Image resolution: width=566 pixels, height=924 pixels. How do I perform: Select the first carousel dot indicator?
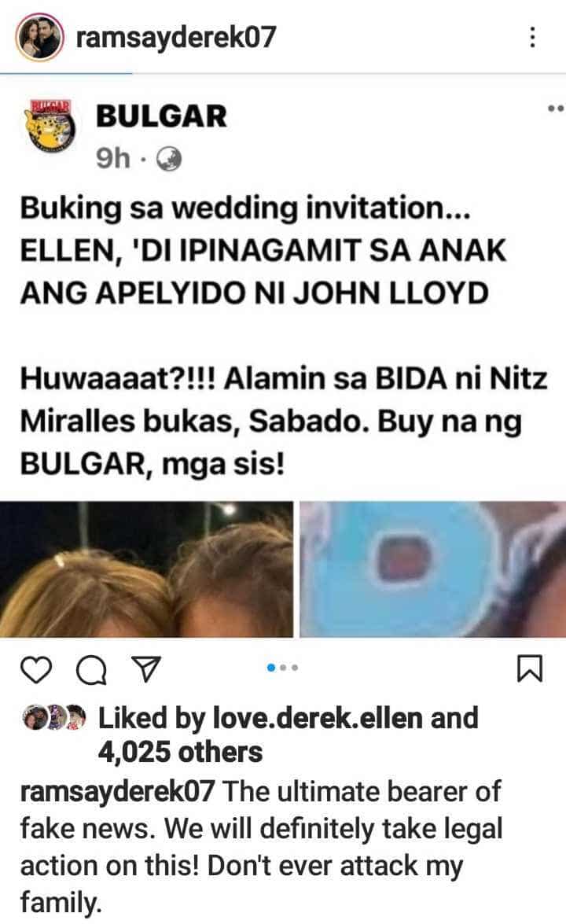coord(271,668)
